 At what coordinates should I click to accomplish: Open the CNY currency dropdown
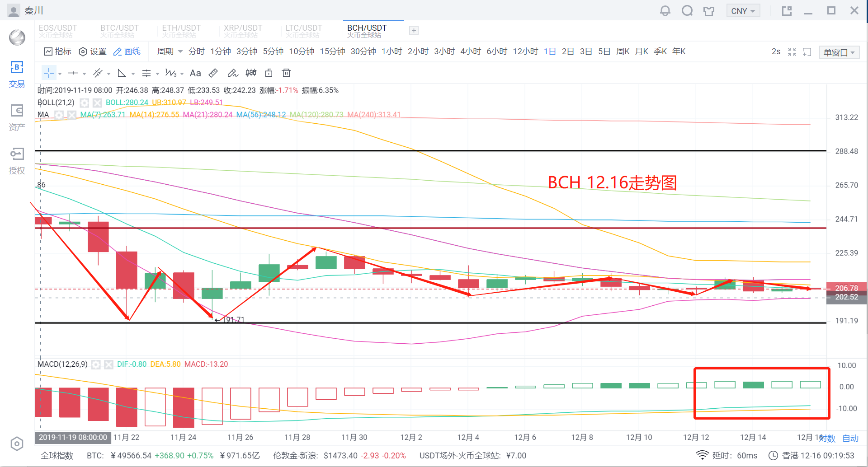[x=743, y=11]
